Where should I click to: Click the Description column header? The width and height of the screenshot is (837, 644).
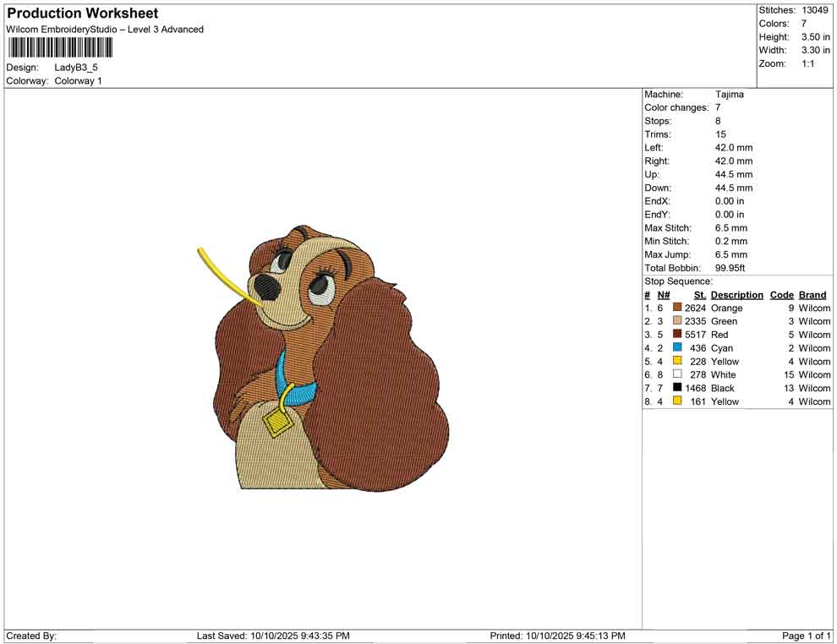click(737, 295)
